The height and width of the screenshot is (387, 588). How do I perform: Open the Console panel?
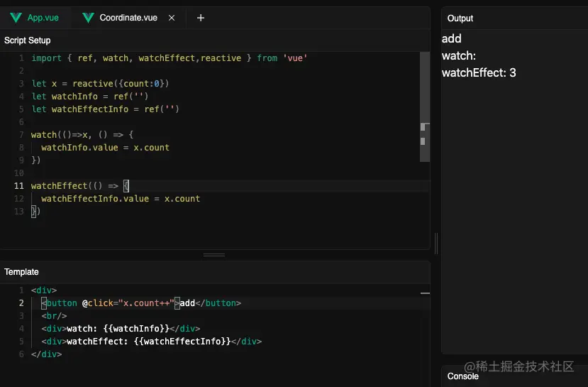[x=462, y=376]
